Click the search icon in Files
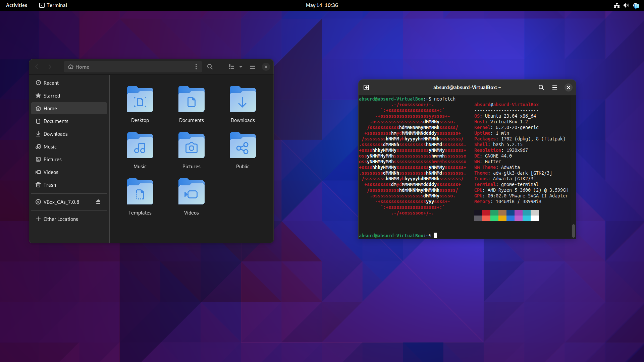Screen dimensions: 644x362 [210, 67]
